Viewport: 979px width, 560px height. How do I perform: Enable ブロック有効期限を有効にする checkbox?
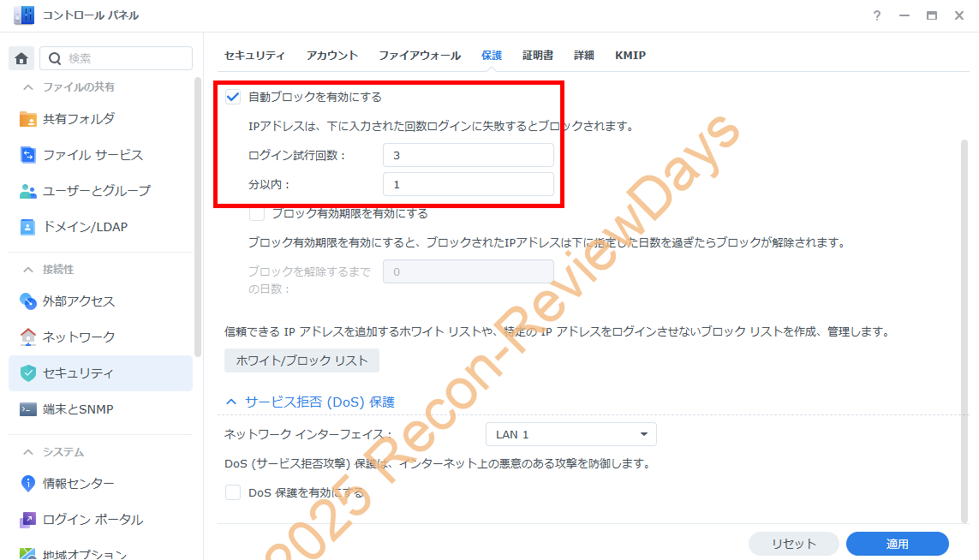point(257,213)
